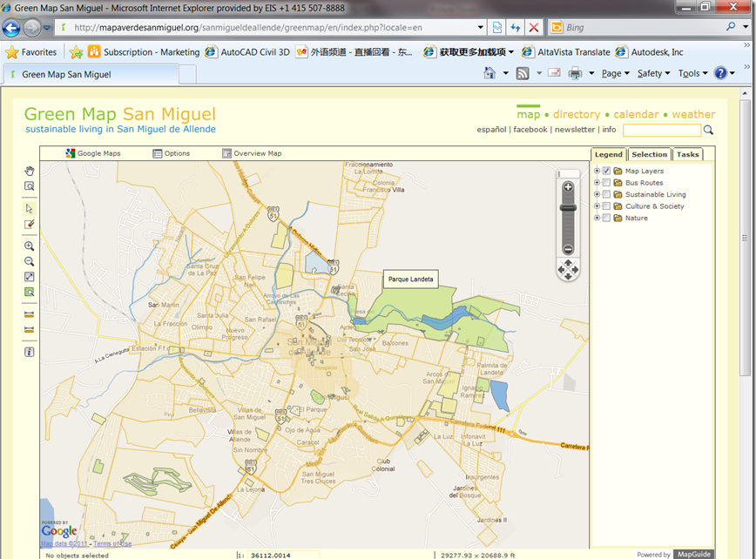Click the browser Home icon
The image size is (756, 559).
click(x=489, y=73)
